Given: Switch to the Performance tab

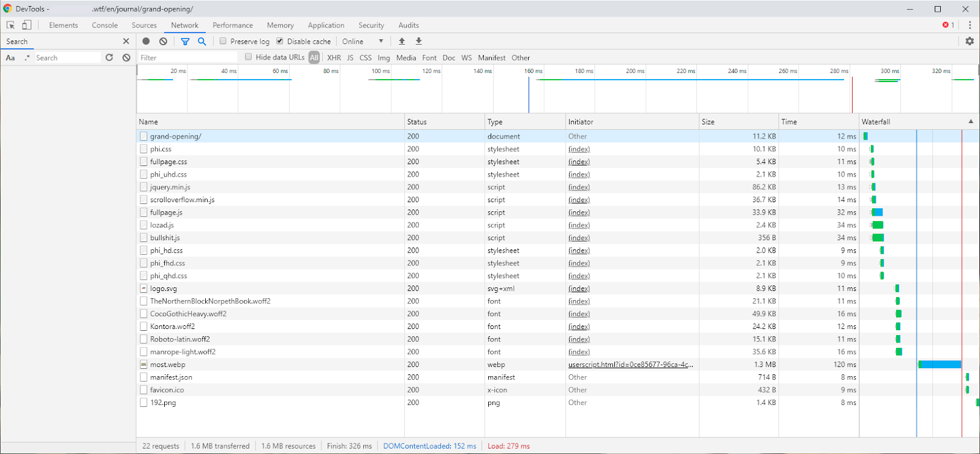Looking at the screenshot, I should (232, 25).
